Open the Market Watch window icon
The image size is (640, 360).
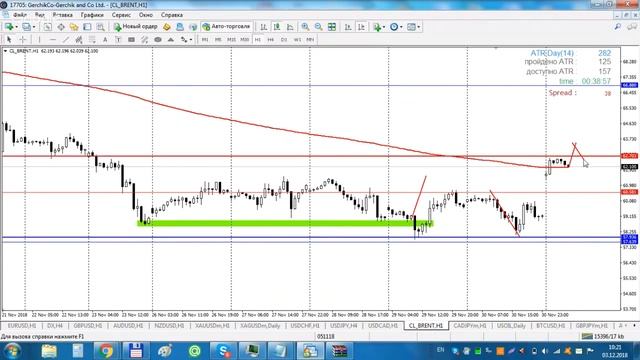coord(47,27)
